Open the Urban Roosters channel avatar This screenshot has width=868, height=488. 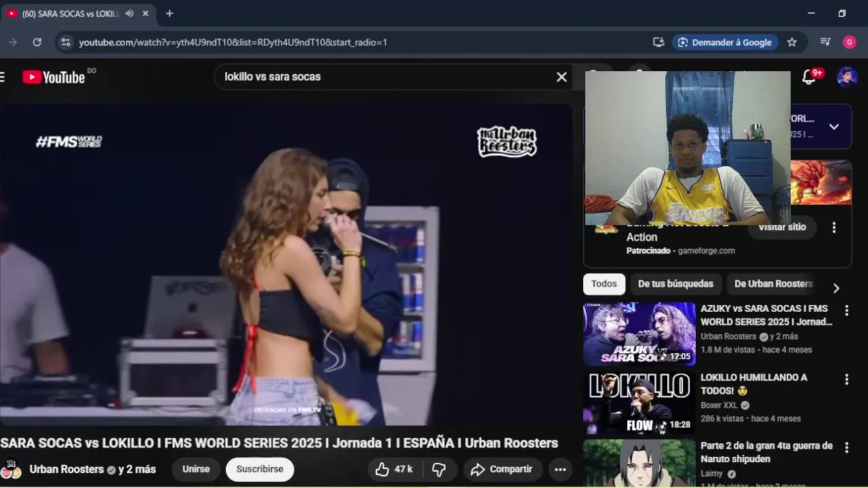click(x=11, y=469)
